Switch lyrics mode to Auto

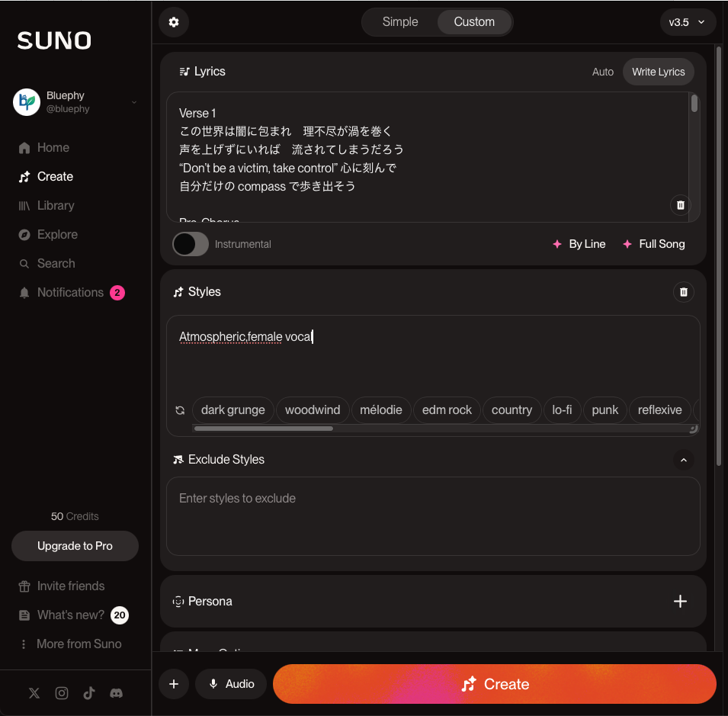(x=603, y=72)
